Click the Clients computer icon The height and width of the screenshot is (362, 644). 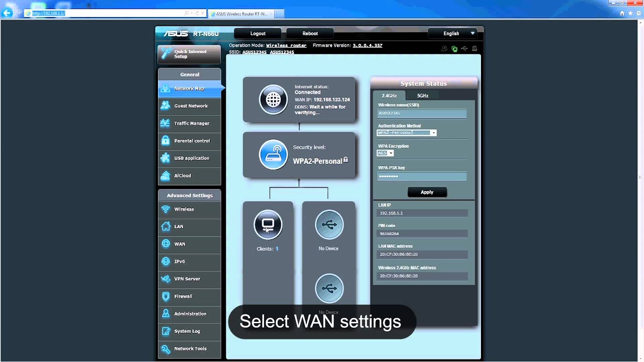(268, 224)
